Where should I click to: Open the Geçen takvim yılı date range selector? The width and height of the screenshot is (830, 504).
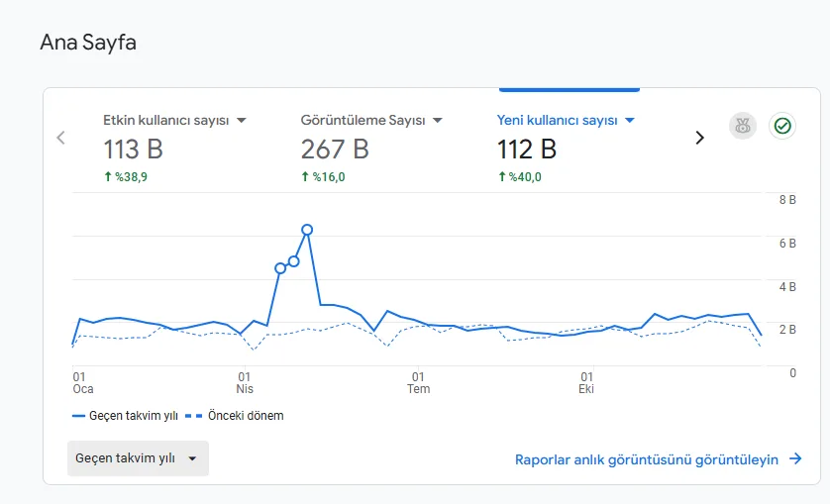coord(138,458)
